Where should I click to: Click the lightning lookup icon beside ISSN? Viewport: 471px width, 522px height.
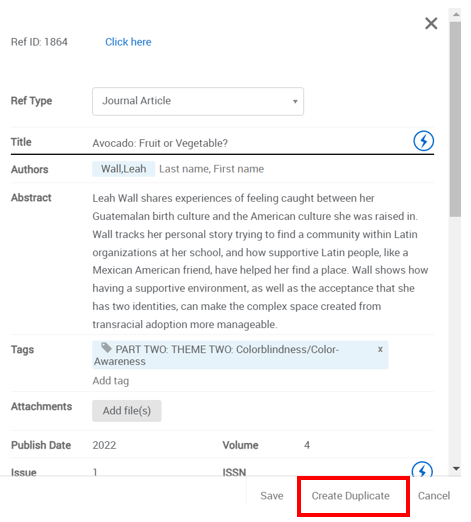422,469
